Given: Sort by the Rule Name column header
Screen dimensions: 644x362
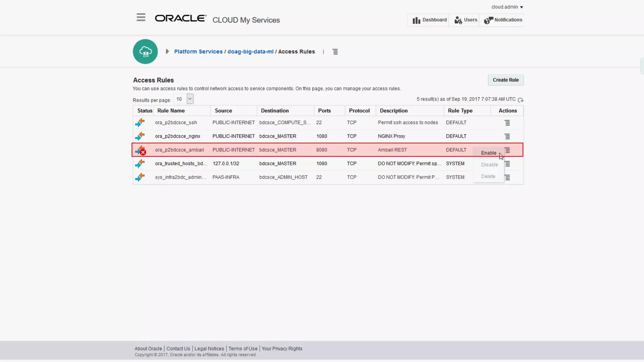Looking at the screenshot, I should (171, 111).
